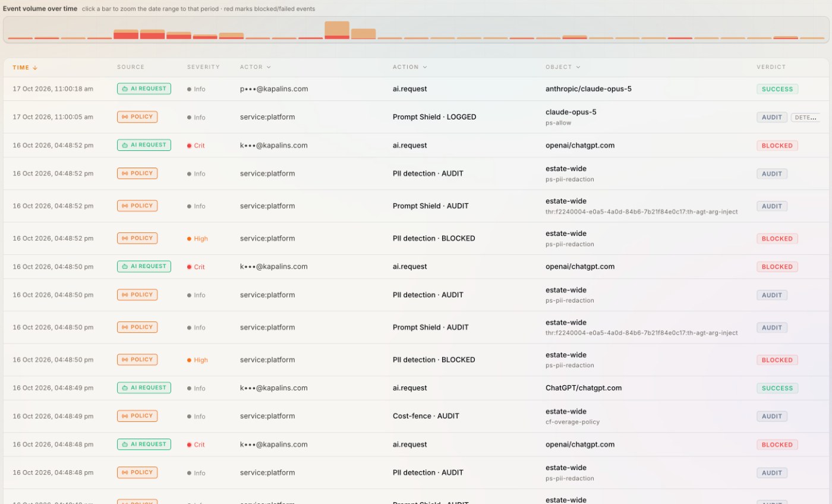Click POLICY icon in 04:48:52 PII detection · AUDIT row
The image size is (832, 504).
tap(125, 174)
